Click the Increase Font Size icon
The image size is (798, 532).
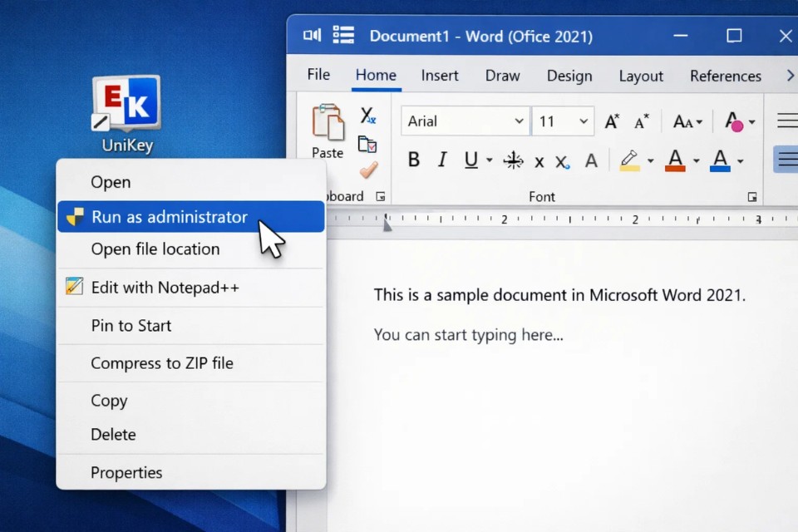[612, 121]
